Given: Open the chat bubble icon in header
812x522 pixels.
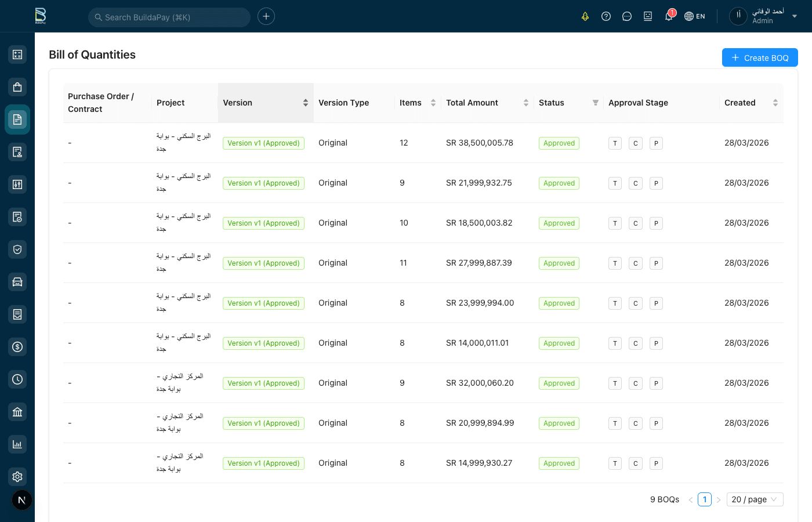Looking at the screenshot, I should [627, 16].
